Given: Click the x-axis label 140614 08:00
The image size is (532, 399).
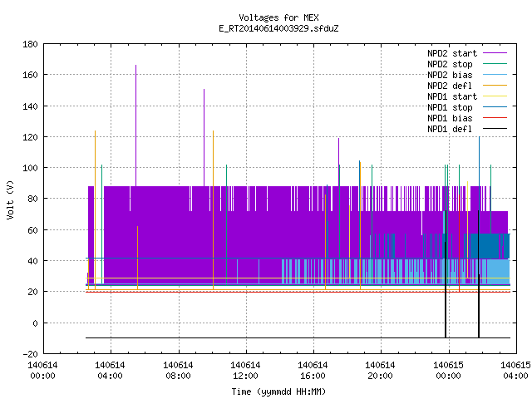Looking at the screenshot, I should tap(178, 371).
